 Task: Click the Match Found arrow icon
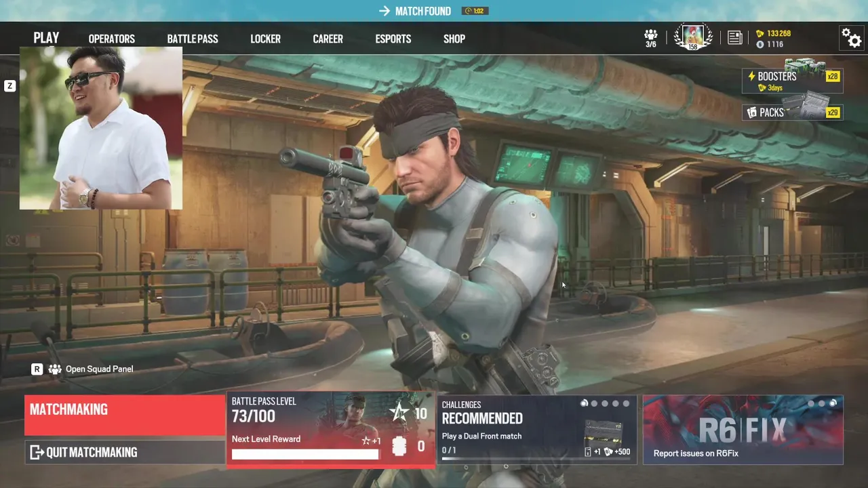[x=384, y=11]
